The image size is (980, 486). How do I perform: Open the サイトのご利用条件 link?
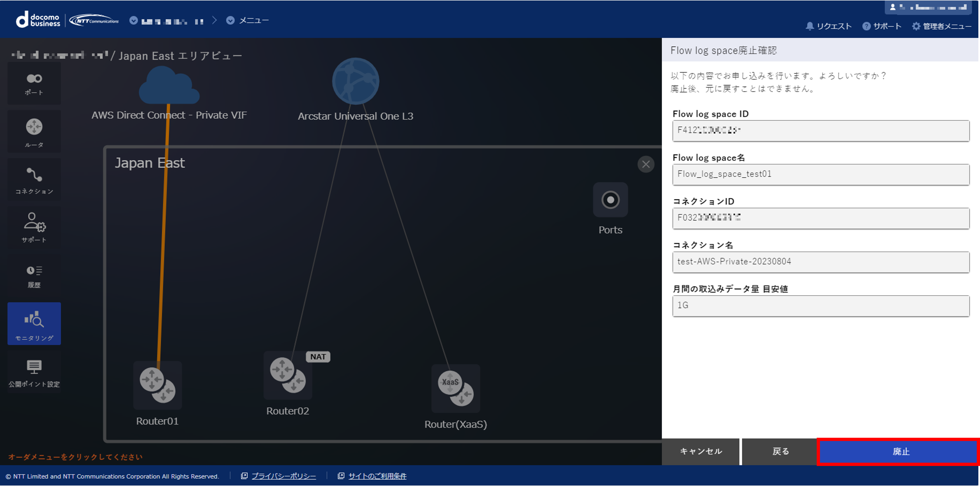pos(377,476)
